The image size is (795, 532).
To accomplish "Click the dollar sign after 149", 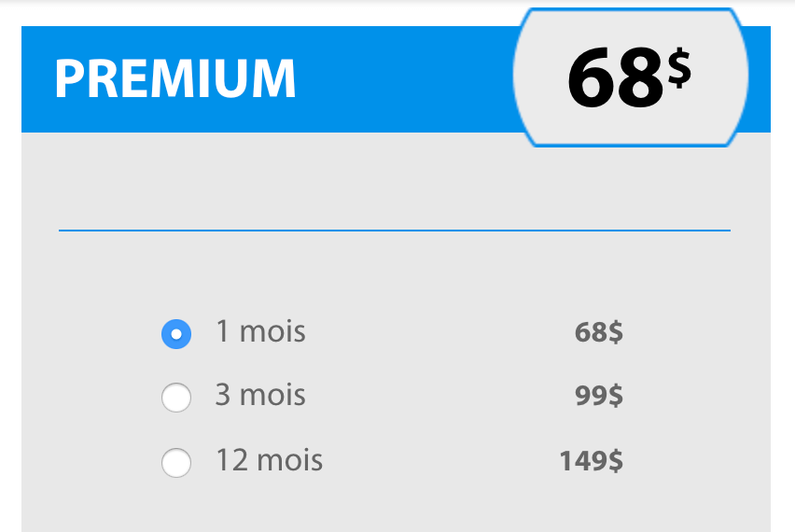I will [614, 460].
